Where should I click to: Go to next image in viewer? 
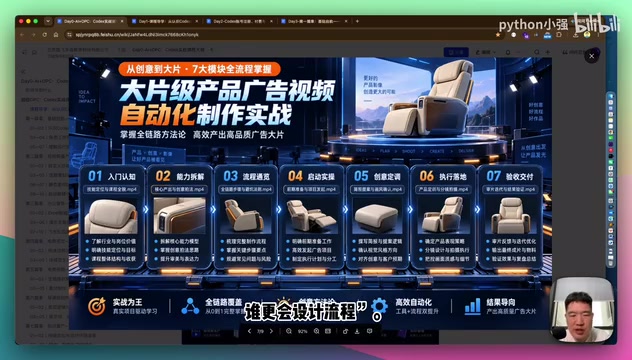pos(271,331)
